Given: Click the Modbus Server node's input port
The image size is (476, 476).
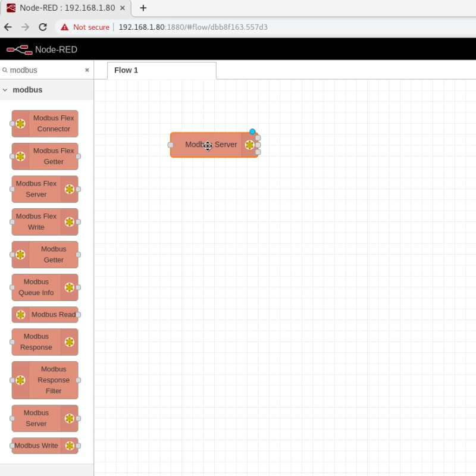Looking at the screenshot, I should (171, 145).
